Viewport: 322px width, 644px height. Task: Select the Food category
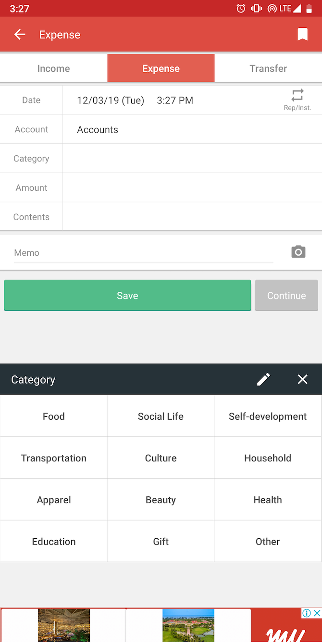coord(53,416)
